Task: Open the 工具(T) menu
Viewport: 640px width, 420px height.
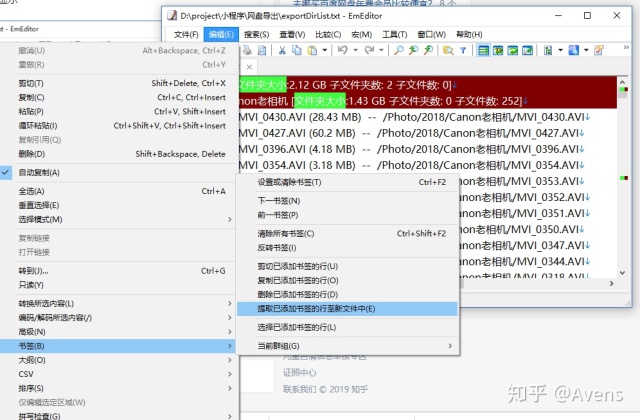Action: click(394, 35)
